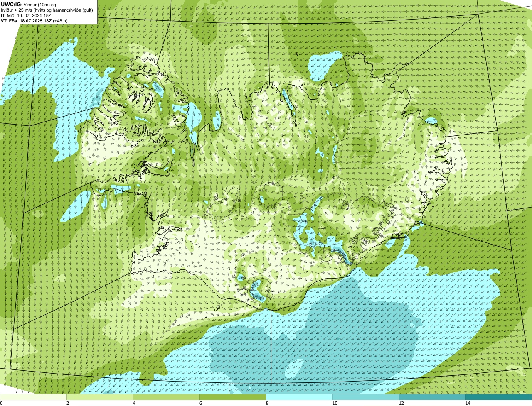Pick the teal 12–14 m/s legend swatch
Viewport: 532px width, 406px height.
point(432,397)
